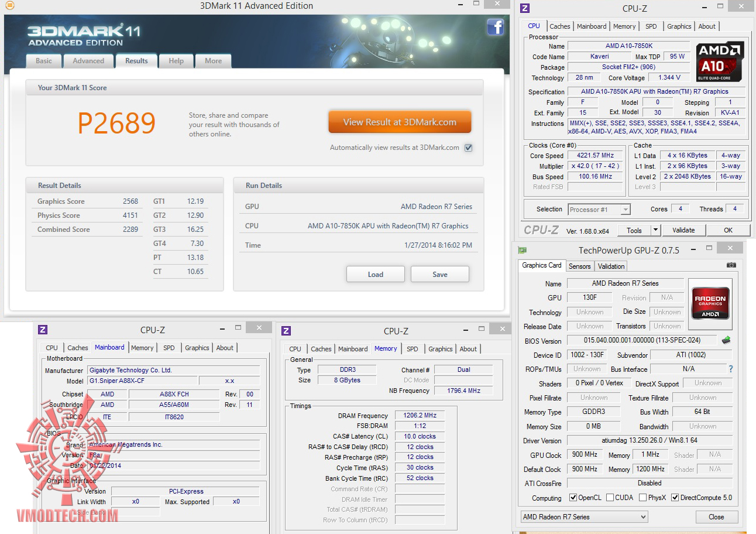This screenshot has height=534, width=756.
Task: Open the Validation tab in GPU-Z
Action: tap(611, 266)
